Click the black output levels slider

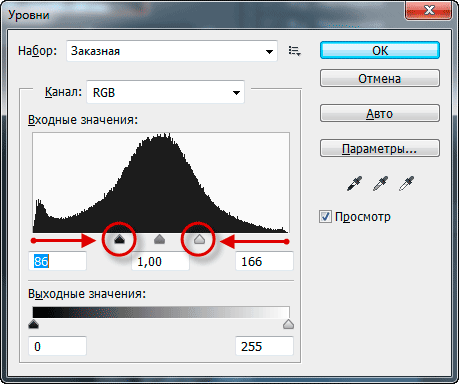coord(33,324)
